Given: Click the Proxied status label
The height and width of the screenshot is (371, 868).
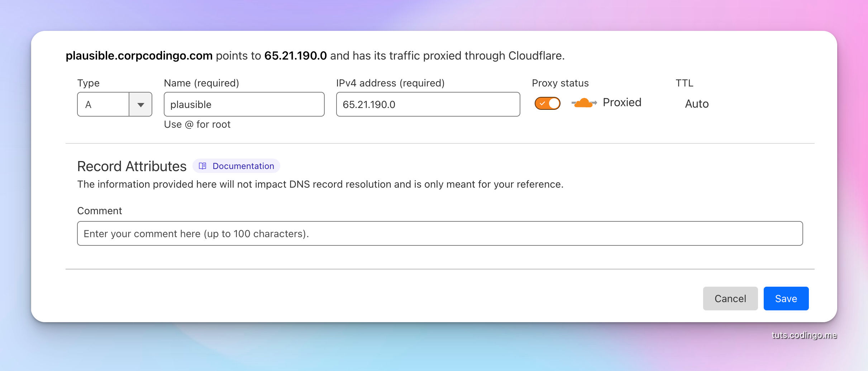Looking at the screenshot, I should 622,103.
